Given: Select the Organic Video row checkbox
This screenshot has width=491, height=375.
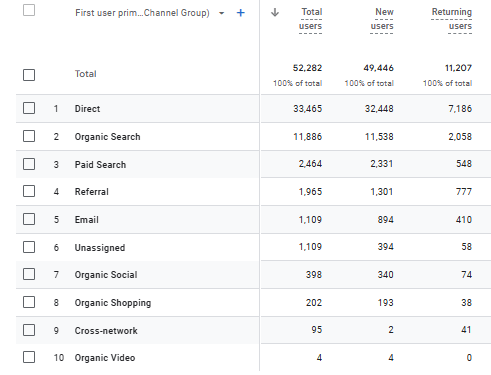Looking at the screenshot, I should point(29,357).
